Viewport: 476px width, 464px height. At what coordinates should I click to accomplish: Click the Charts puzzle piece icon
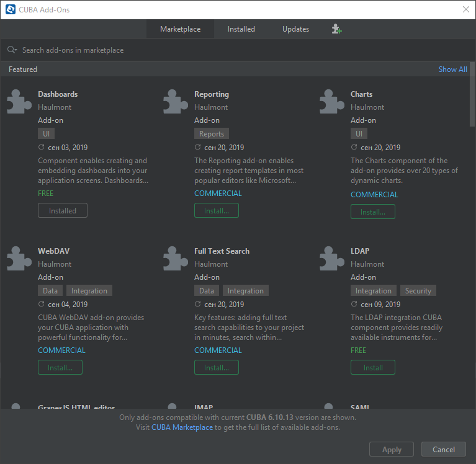click(332, 102)
